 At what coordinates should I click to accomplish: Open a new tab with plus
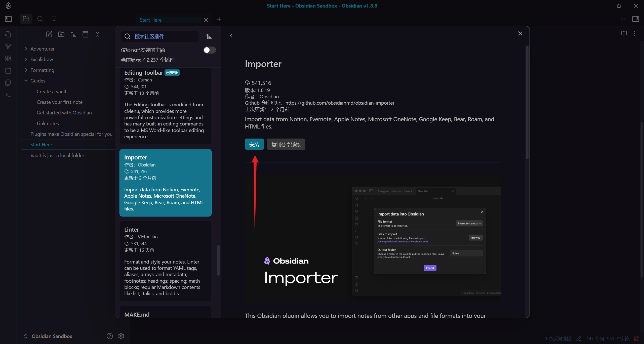(x=219, y=19)
